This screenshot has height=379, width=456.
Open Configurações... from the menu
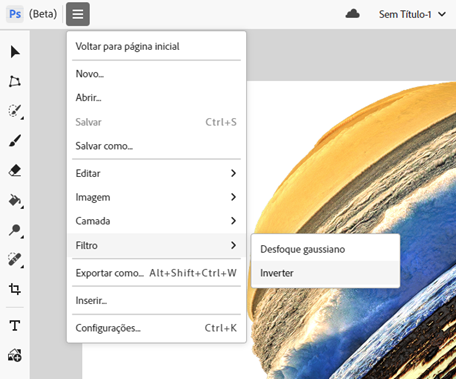click(x=156, y=328)
